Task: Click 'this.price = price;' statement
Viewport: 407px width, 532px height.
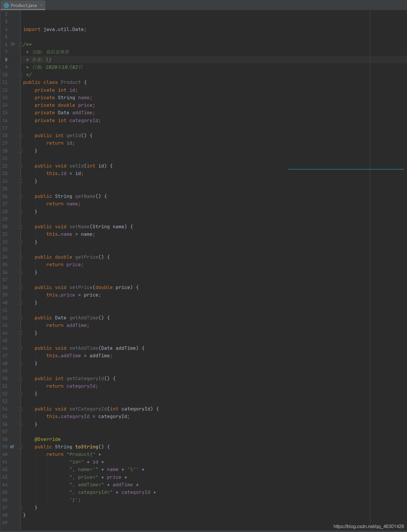Action: 73,295
